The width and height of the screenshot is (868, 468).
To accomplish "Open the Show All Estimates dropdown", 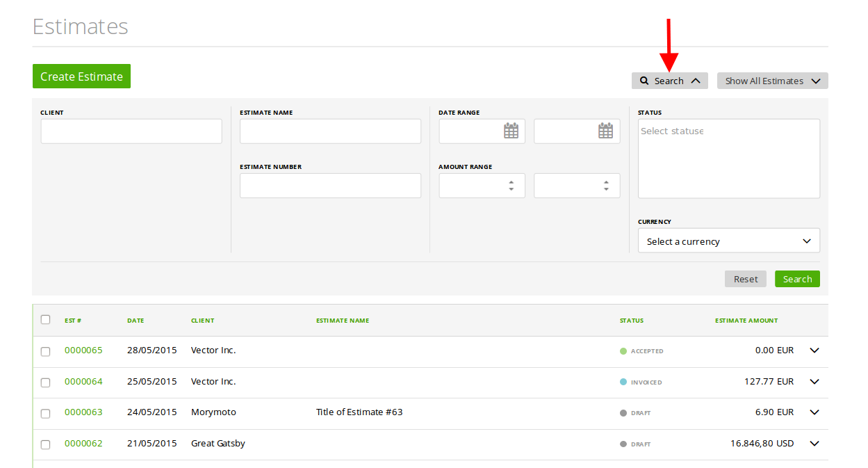I will [x=772, y=81].
